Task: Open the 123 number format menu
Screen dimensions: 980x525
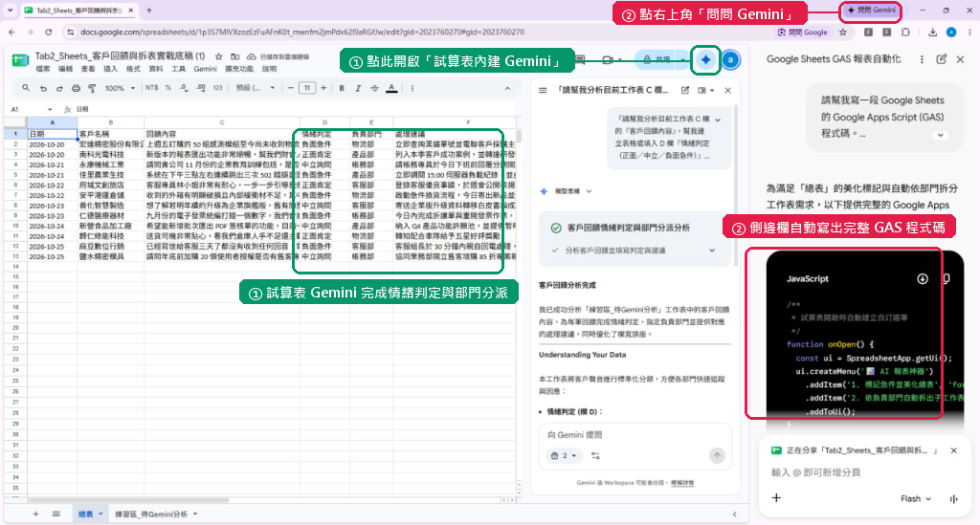Action: pos(217,88)
